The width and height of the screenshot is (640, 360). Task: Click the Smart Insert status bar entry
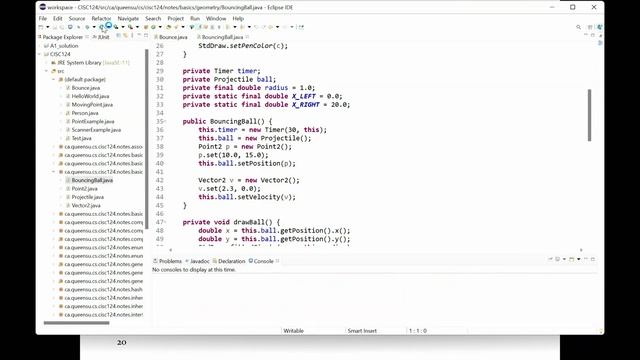click(x=362, y=331)
